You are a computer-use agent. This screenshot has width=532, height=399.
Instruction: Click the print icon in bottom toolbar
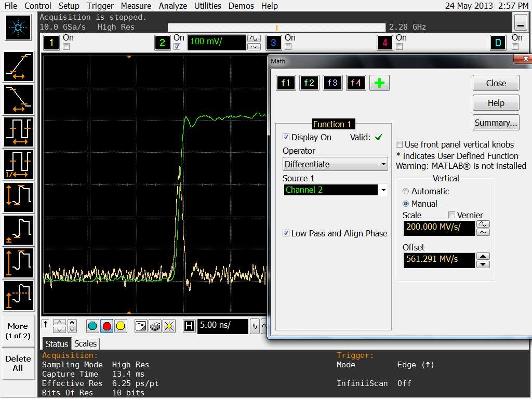155,326
